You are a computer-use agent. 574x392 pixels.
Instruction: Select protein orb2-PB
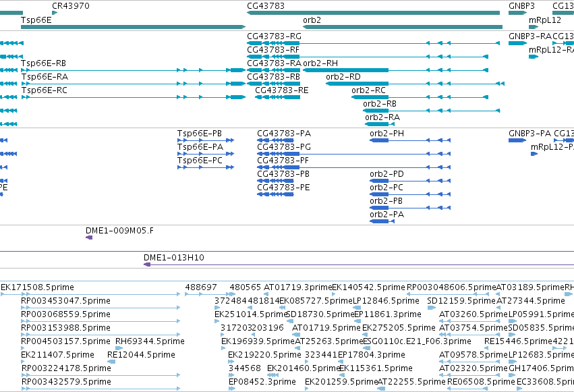pos(410,208)
